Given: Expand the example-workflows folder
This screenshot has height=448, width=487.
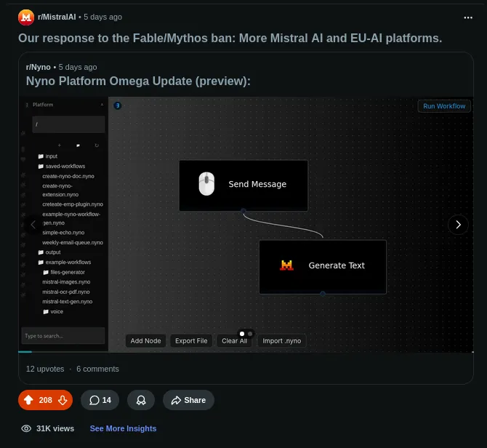Looking at the screenshot, I should [65, 263].
